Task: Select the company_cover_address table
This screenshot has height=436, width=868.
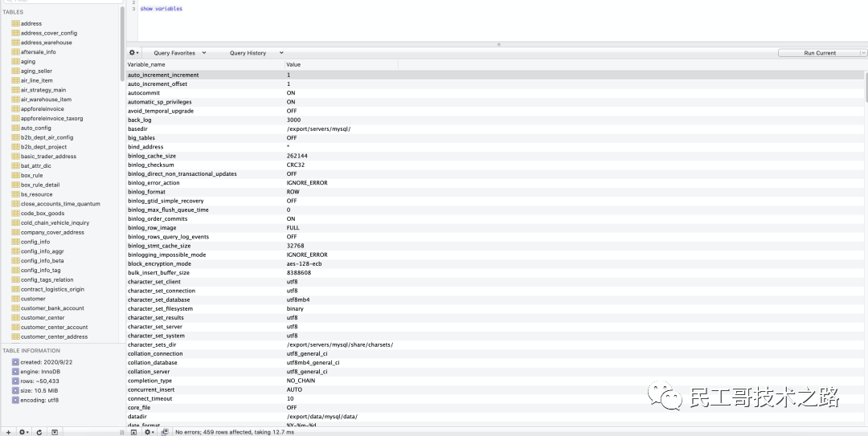Action: tap(52, 232)
